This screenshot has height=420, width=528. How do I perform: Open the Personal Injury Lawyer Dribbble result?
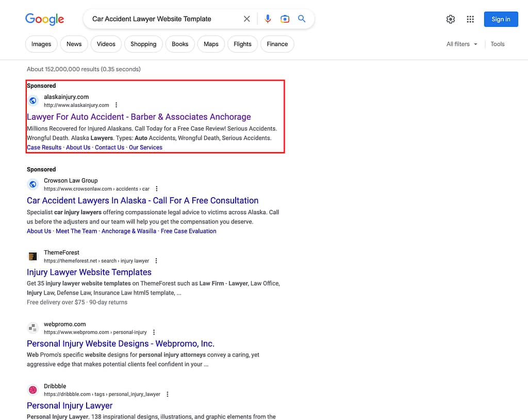click(x=70, y=406)
